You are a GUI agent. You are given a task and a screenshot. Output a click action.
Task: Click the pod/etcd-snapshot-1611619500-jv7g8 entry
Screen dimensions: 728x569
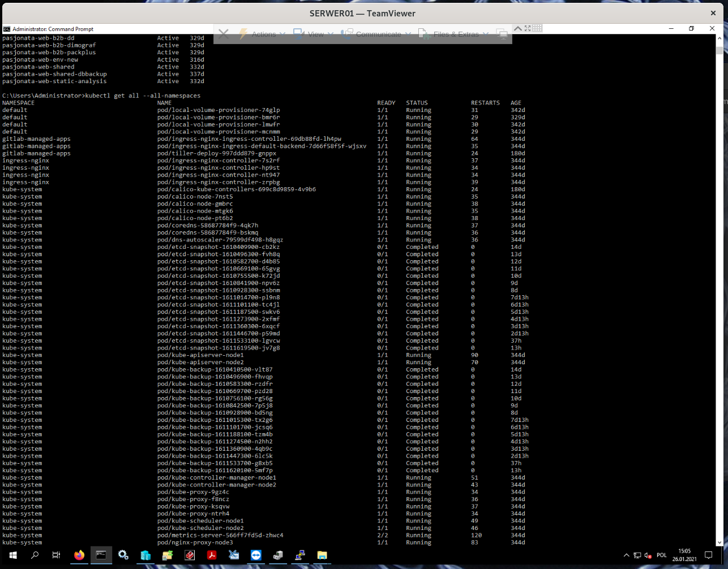click(219, 348)
